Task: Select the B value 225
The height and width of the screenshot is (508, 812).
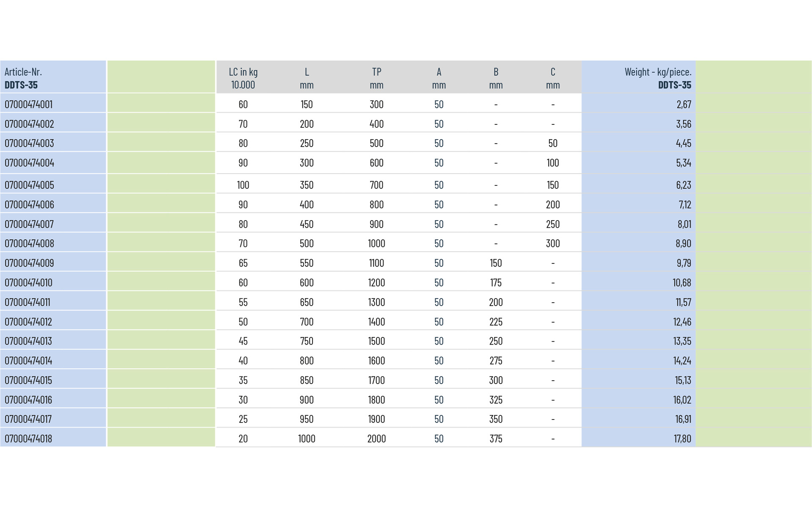Action: pyautogui.click(x=496, y=322)
